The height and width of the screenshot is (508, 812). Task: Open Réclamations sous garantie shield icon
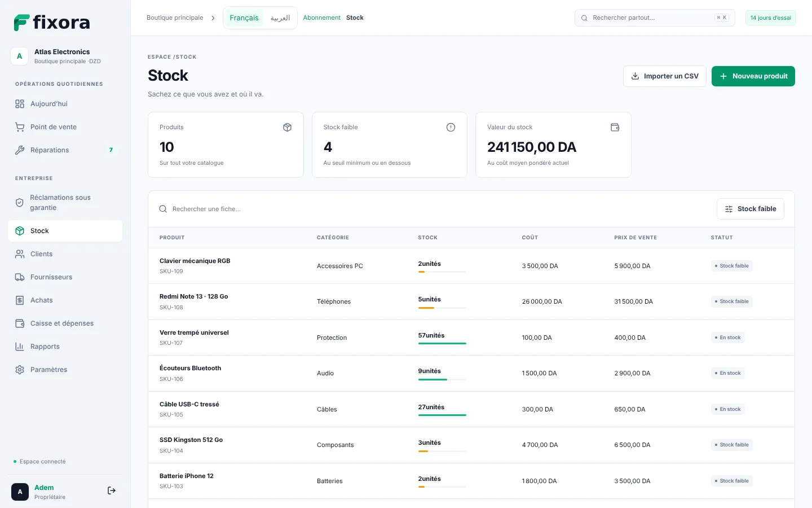pos(20,203)
